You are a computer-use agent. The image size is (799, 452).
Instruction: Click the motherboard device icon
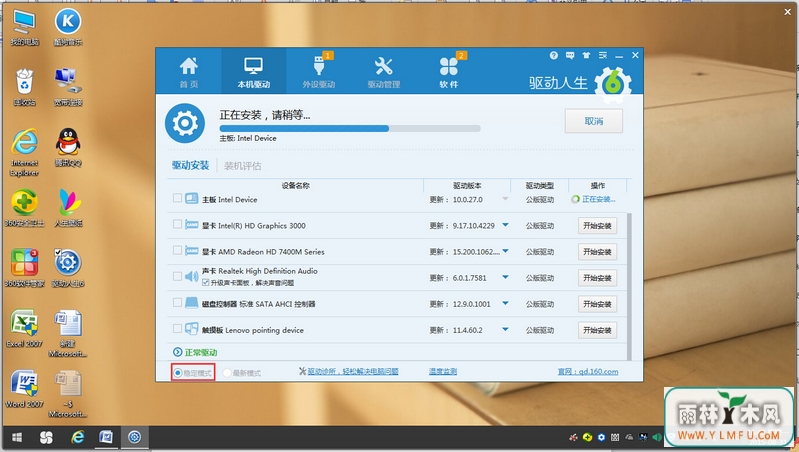coord(192,198)
